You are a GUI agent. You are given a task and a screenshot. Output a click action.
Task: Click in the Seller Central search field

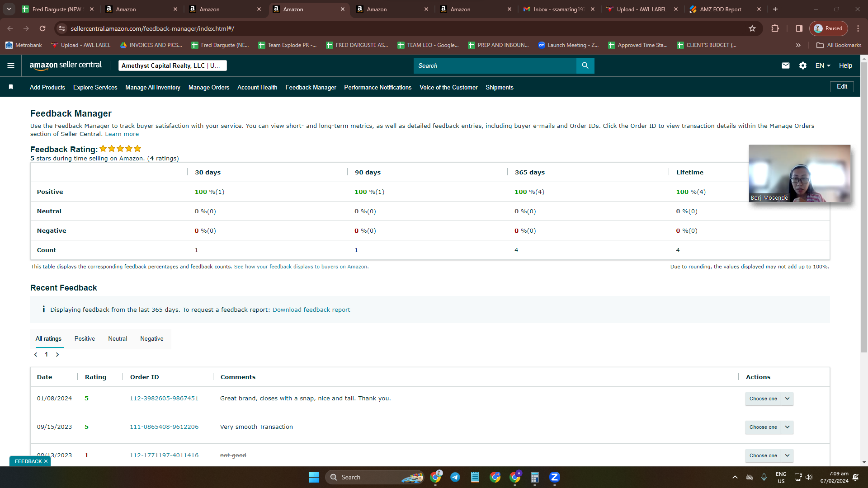[x=495, y=66]
